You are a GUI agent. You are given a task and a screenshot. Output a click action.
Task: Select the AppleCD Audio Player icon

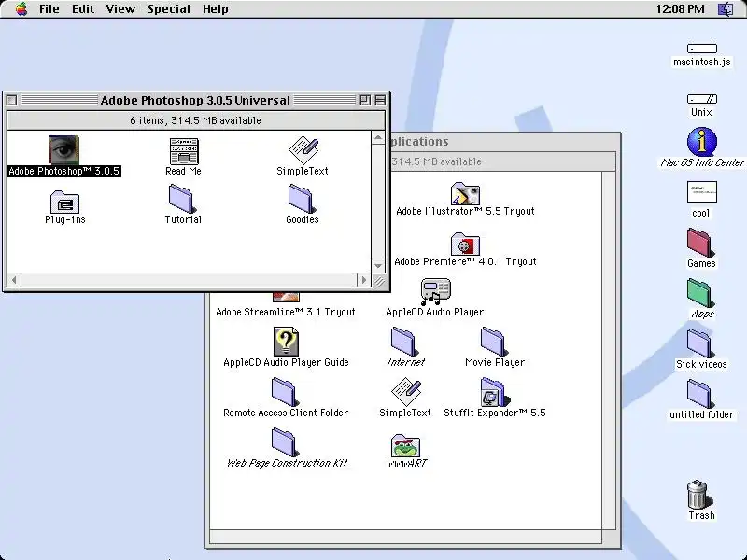pos(435,291)
